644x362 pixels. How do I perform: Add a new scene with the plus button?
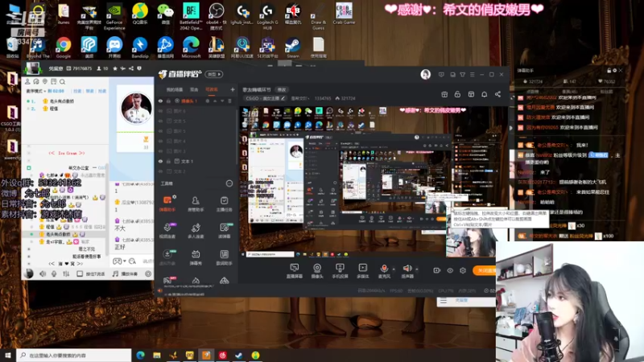tap(233, 89)
